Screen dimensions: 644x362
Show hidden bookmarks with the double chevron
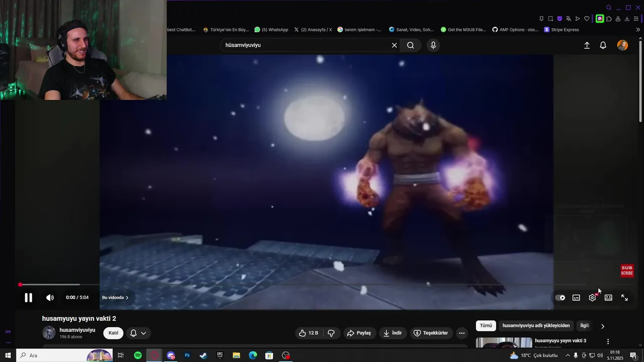pos(638,30)
